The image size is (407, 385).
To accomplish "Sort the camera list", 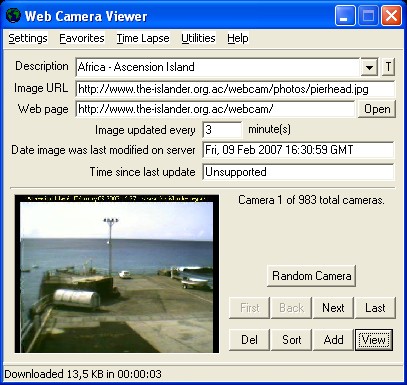I will click(x=291, y=340).
